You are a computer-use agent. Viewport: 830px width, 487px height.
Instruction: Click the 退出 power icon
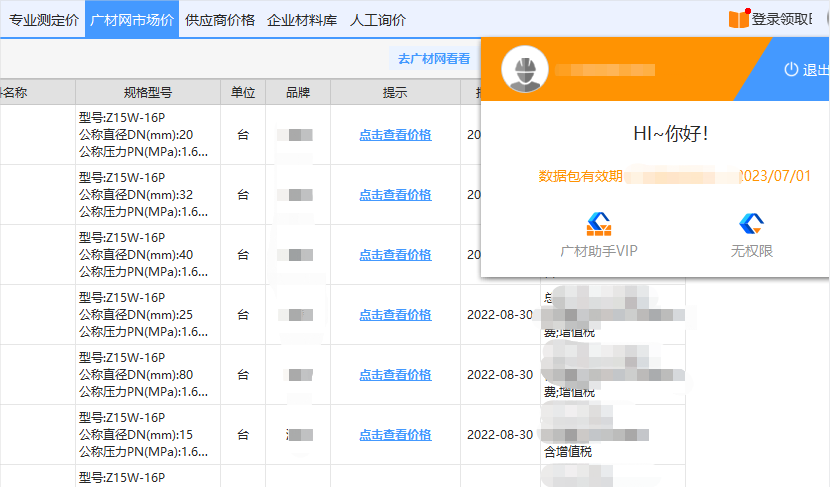pos(791,69)
